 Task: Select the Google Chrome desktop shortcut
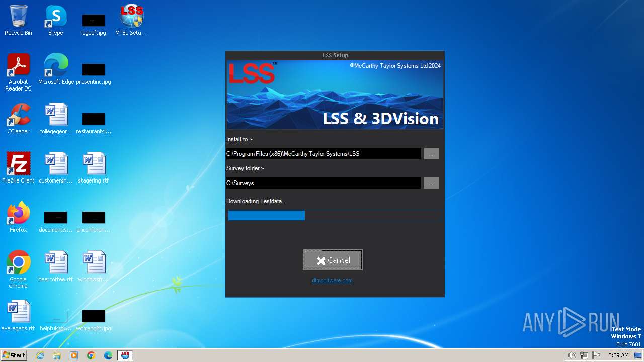(18, 269)
